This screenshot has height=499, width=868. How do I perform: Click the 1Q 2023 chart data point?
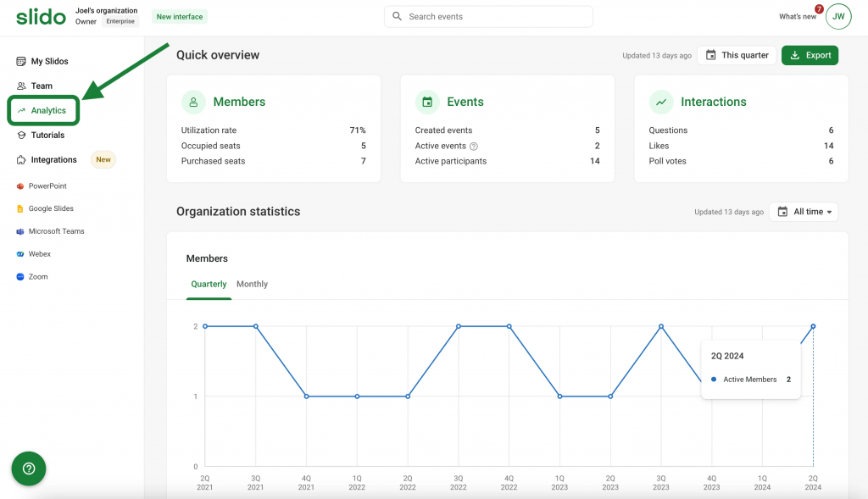[559, 396]
